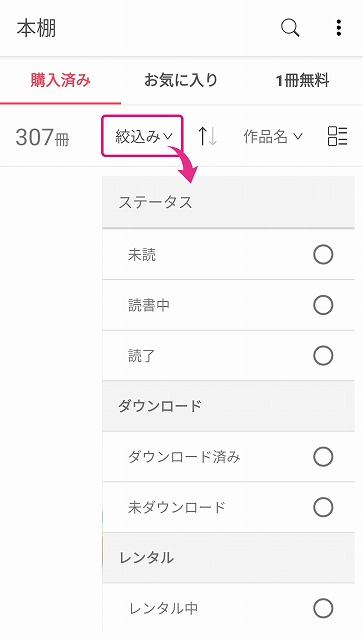
Task: Switch to list view layout icon
Action: click(337, 136)
